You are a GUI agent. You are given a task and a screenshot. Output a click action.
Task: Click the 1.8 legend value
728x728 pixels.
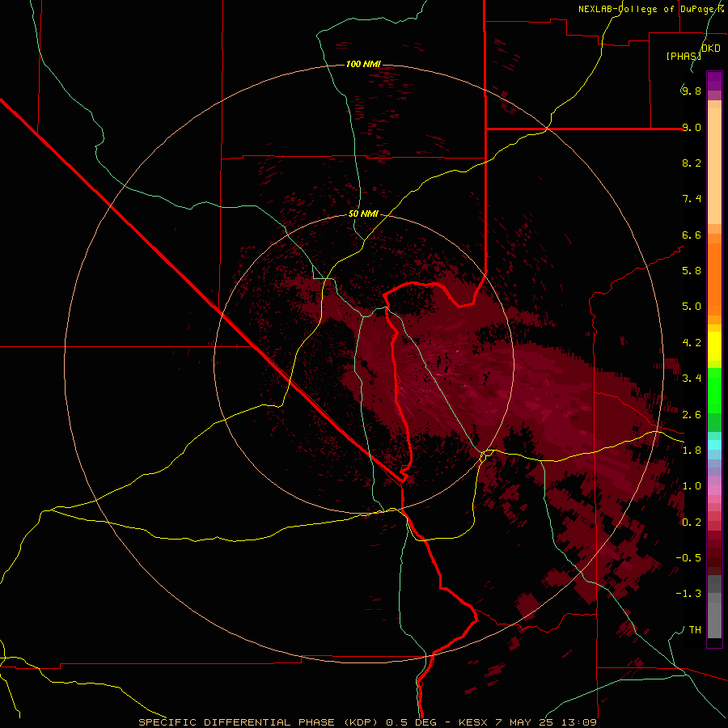click(692, 451)
